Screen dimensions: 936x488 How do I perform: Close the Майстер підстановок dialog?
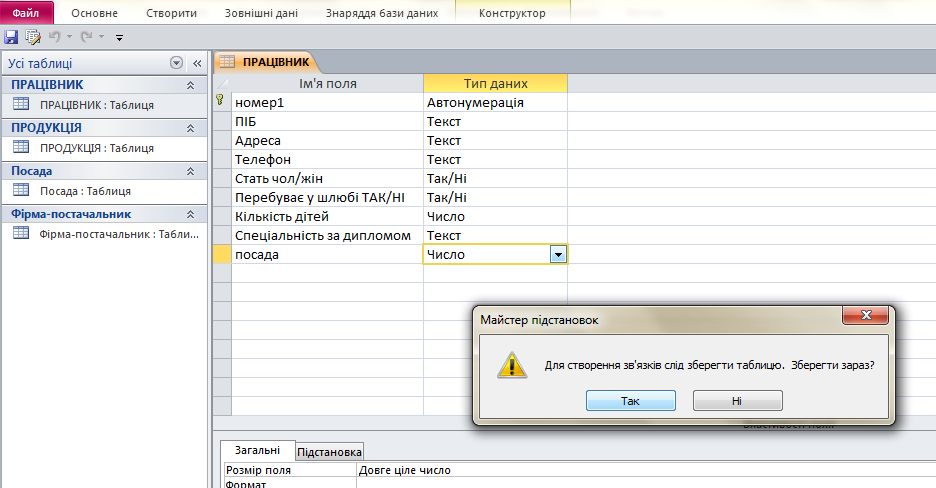(866, 315)
